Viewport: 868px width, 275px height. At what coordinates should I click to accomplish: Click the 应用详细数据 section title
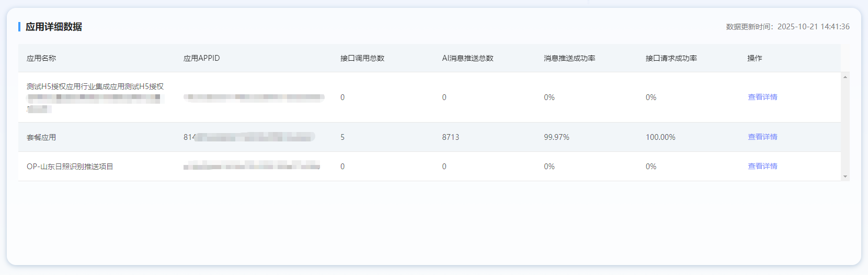coord(54,27)
